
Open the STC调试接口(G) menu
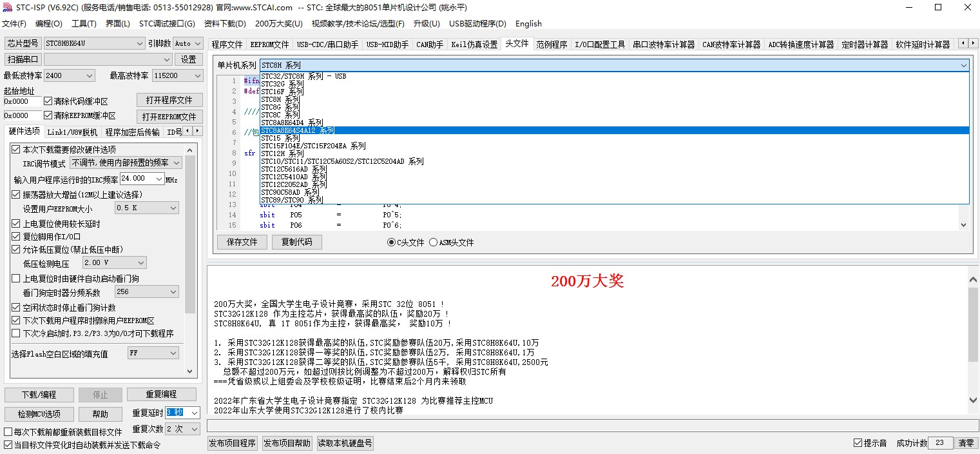pyautogui.click(x=167, y=24)
